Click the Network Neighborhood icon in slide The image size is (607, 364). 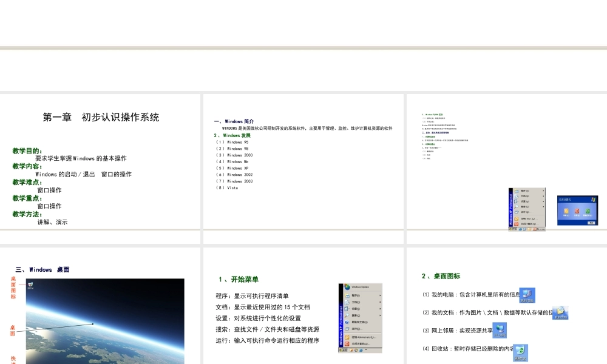pos(500,331)
